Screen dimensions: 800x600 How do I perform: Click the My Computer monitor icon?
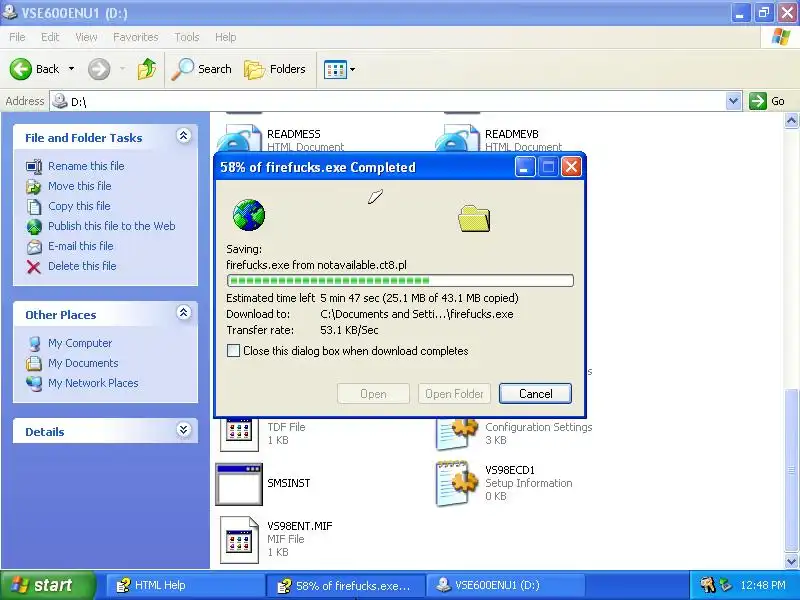[x=34, y=343]
